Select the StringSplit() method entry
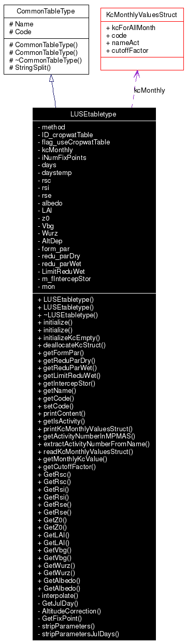Viewport: 187px width, 644px height. click(x=30, y=67)
